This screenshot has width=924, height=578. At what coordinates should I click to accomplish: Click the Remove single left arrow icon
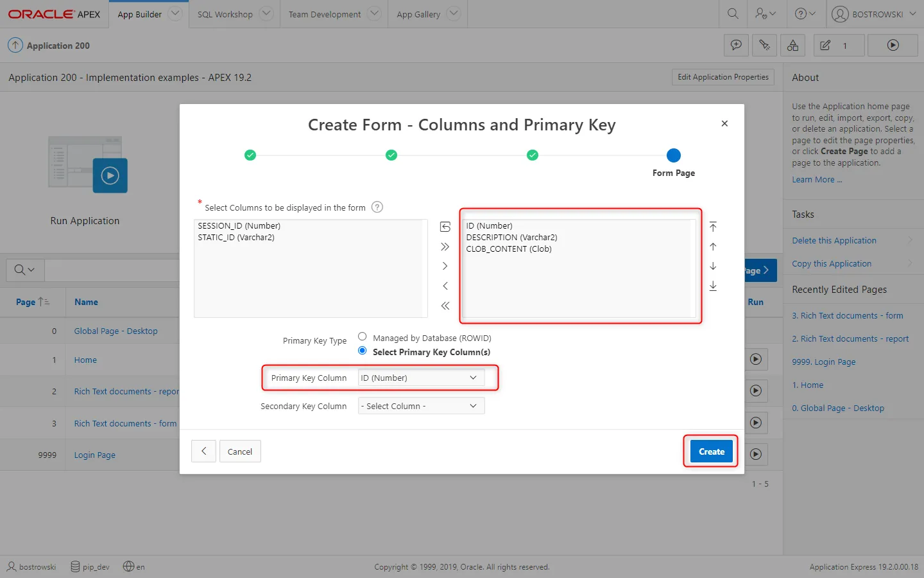click(445, 286)
